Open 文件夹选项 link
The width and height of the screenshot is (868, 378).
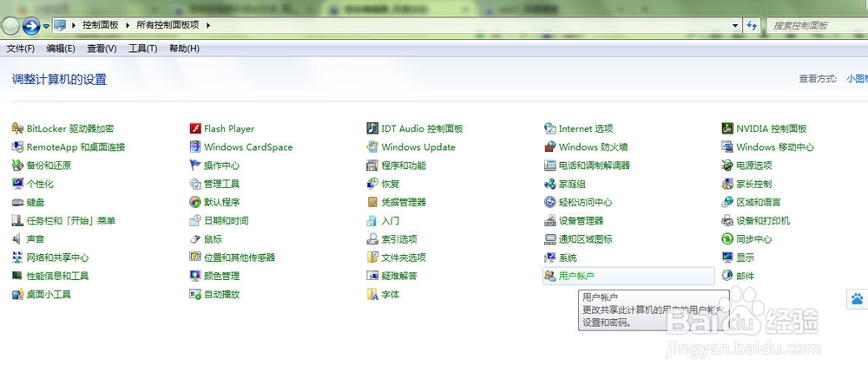point(404,257)
